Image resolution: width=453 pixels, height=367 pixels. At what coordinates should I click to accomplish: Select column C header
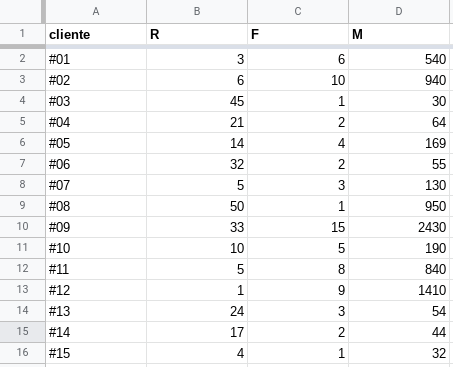tap(298, 11)
